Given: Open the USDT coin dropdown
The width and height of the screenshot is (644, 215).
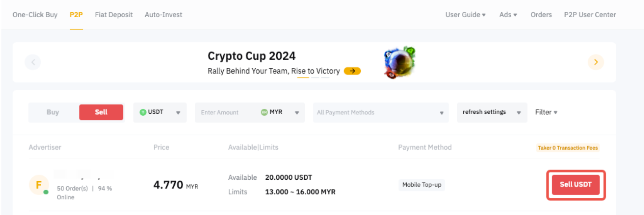Looking at the screenshot, I should tap(160, 112).
